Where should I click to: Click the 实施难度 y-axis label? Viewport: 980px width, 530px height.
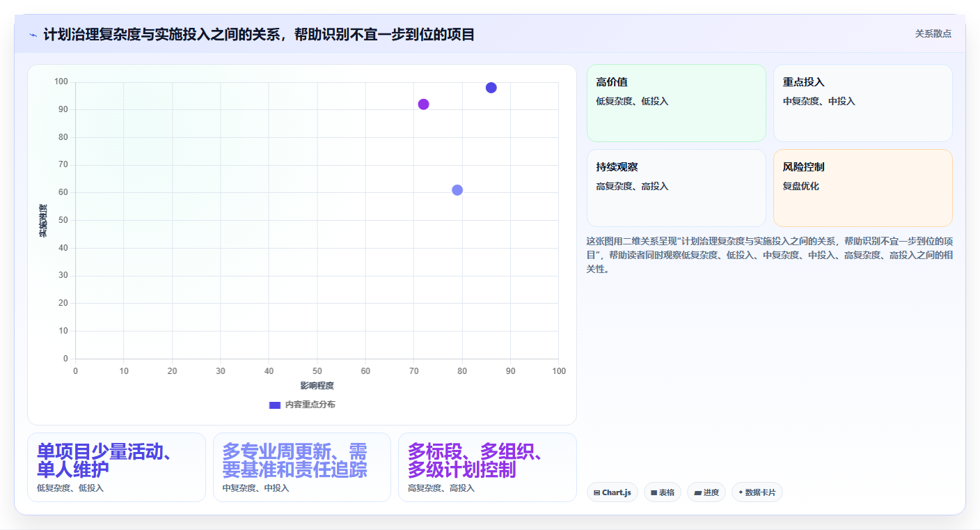tap(43, 221)
